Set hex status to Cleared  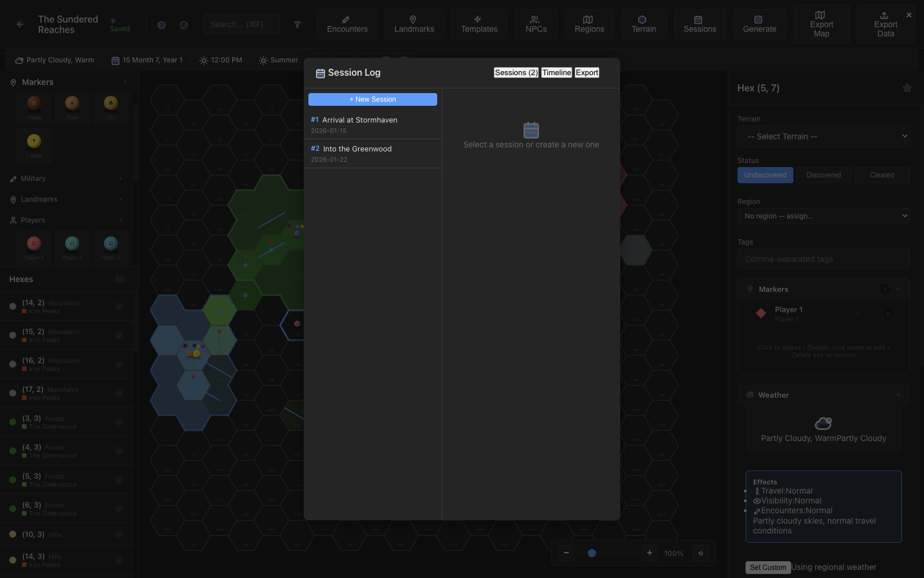[882, 175]
